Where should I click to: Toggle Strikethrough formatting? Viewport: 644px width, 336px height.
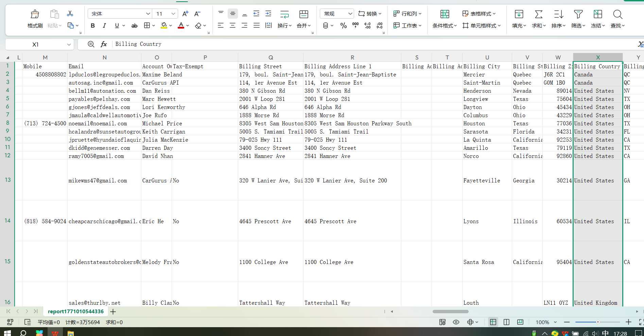[x=135, y=25]
